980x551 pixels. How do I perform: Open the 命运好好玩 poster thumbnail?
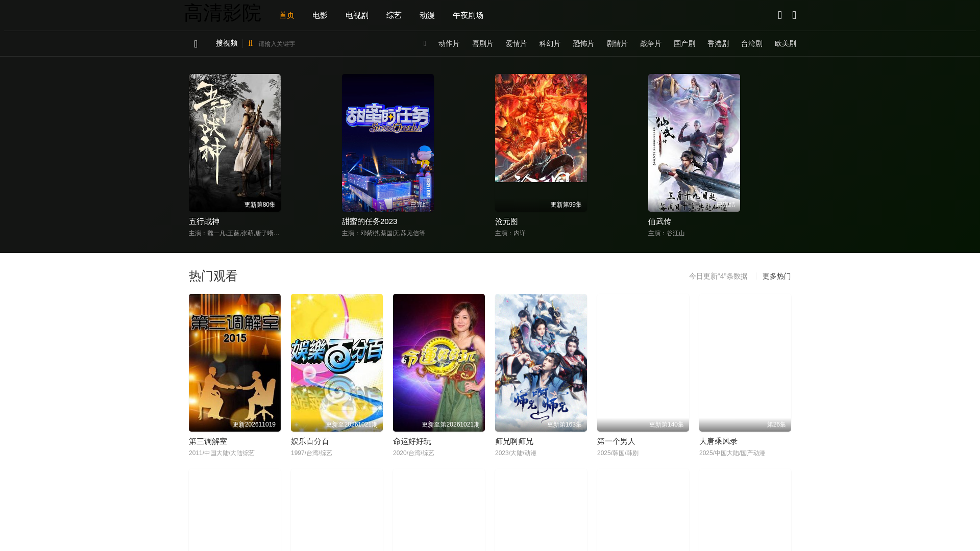click(x=439, y=363)
